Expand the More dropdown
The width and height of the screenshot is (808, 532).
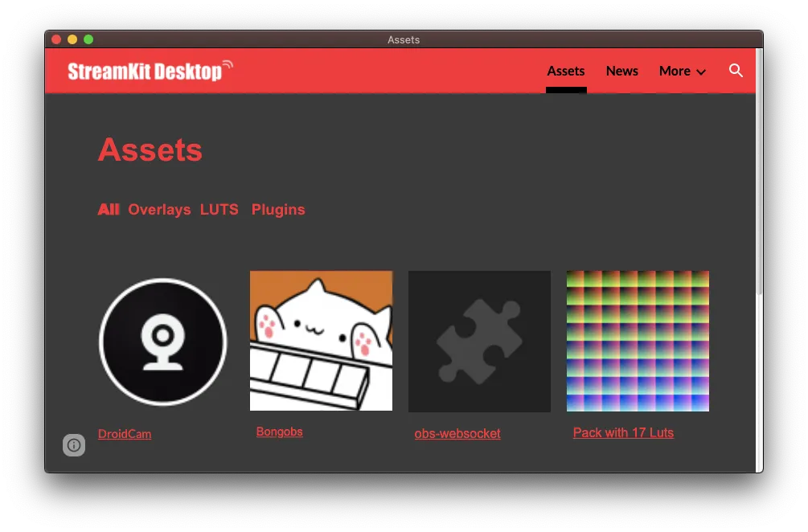(x=682, y=71)
